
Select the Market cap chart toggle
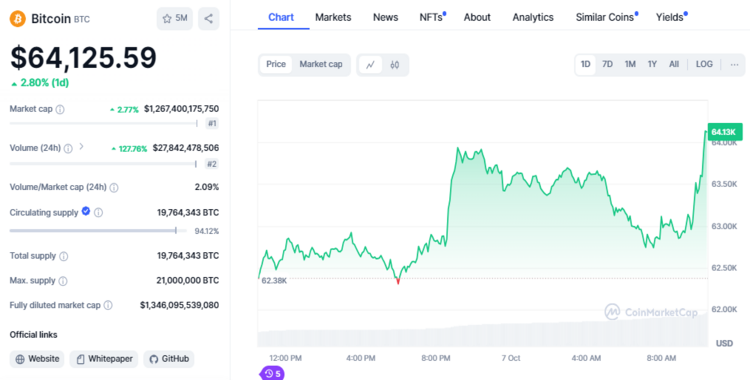pyautogui.click(x=321, y=64)
